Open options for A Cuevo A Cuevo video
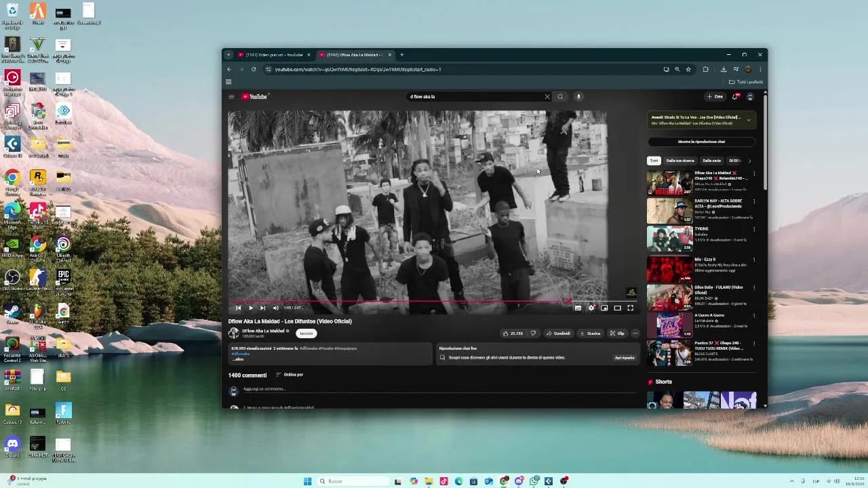Screen dimensions: 868x488 click(x=754, y=315)
